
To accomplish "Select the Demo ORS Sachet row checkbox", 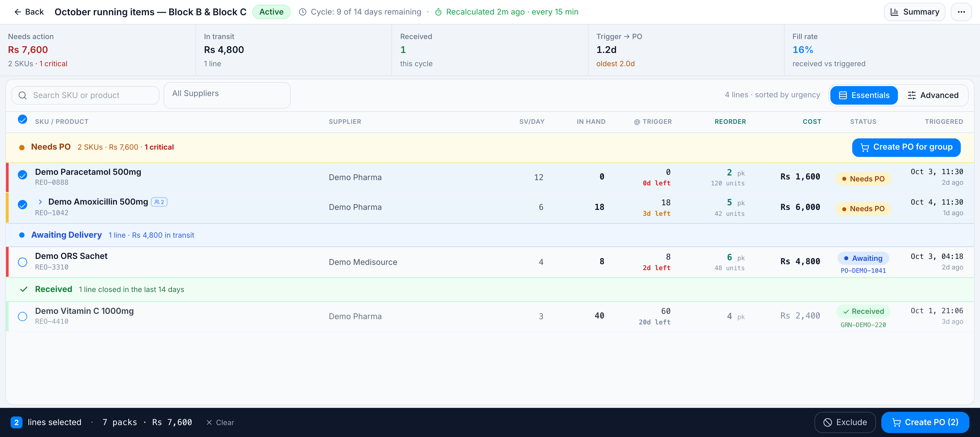I will tap(23, 262).
